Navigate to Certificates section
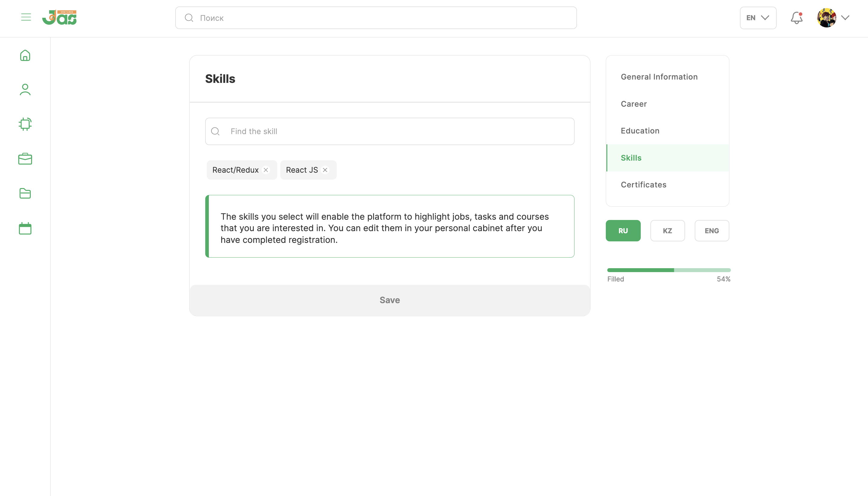Image resolution: width=868 pixels, height=496 pixels. coord(644,185)
